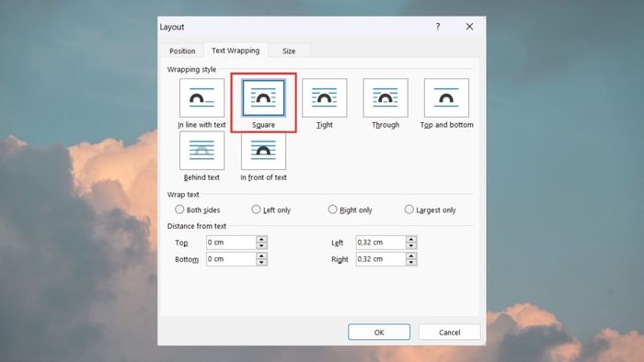This screenshot has width=644, height=362.
Task: Increase the Right distance with up arrow
Action: 411,255
